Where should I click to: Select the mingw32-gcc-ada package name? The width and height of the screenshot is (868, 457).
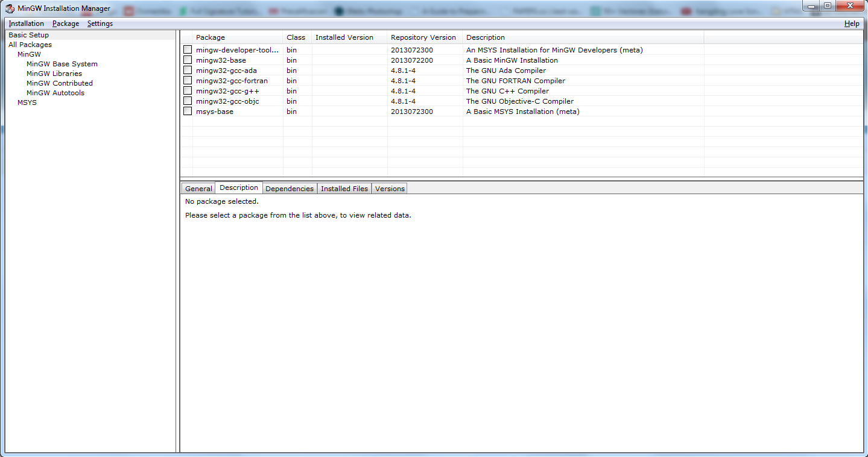pyautogui.click(x=226, y=71)
